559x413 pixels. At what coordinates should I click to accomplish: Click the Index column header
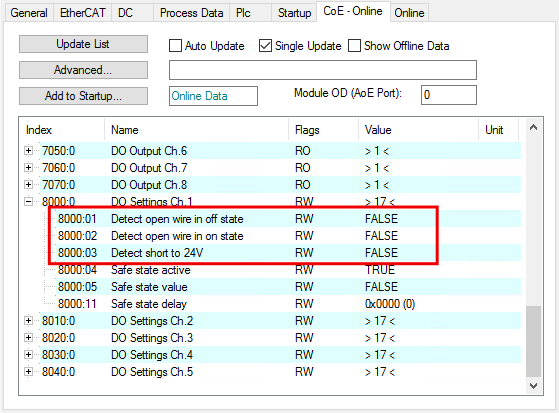(62, 130)
